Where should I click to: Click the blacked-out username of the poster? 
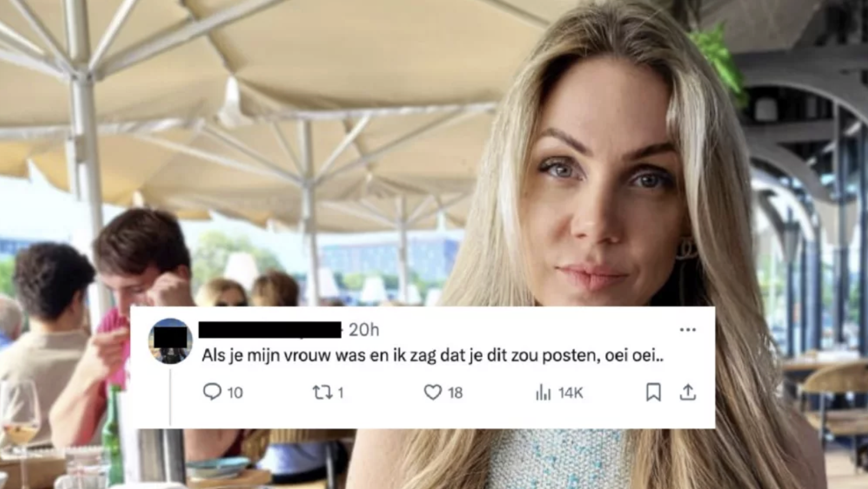(270, 330)
